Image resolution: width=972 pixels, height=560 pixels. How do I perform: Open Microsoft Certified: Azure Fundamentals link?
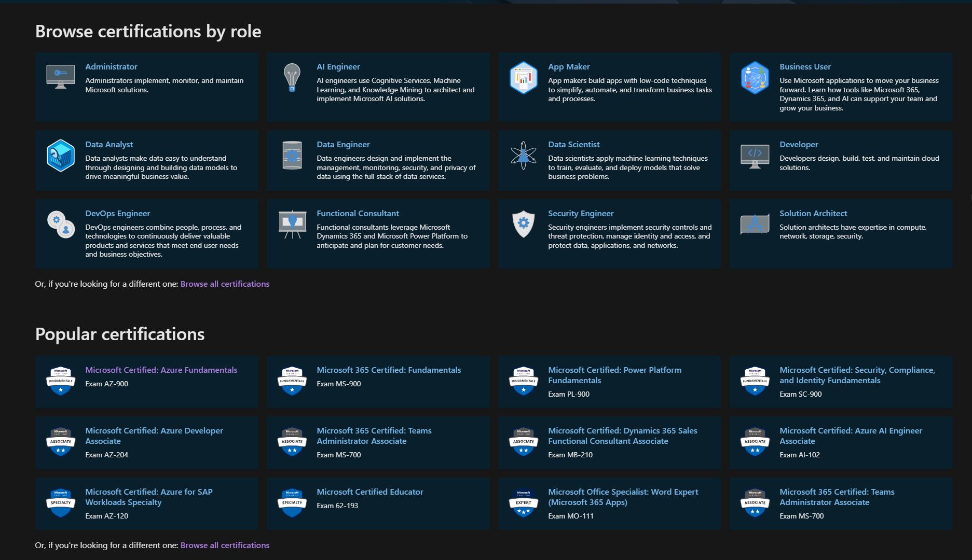(161, 370)
